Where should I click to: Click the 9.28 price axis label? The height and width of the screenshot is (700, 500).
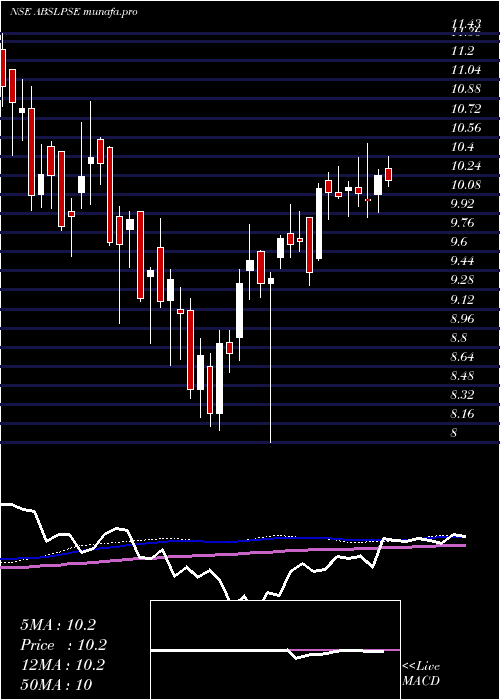pos(463,280)
